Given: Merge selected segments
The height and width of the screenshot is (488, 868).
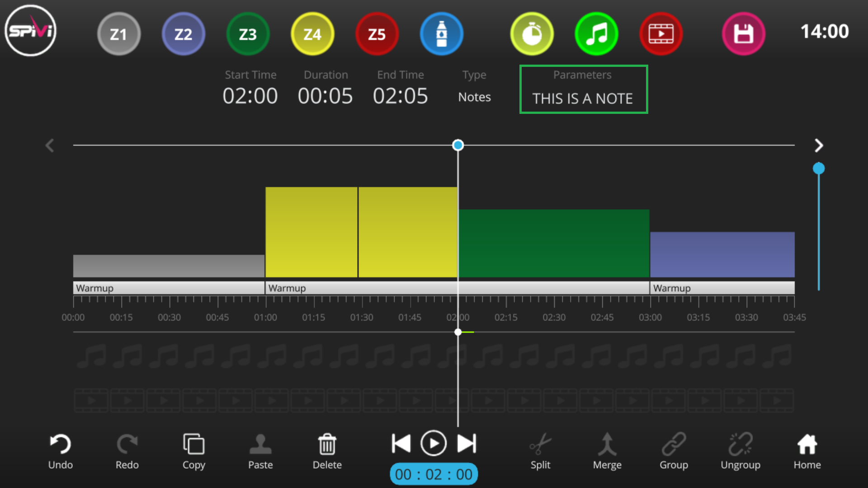Looking at the screenshot, I should click(607, 451).
